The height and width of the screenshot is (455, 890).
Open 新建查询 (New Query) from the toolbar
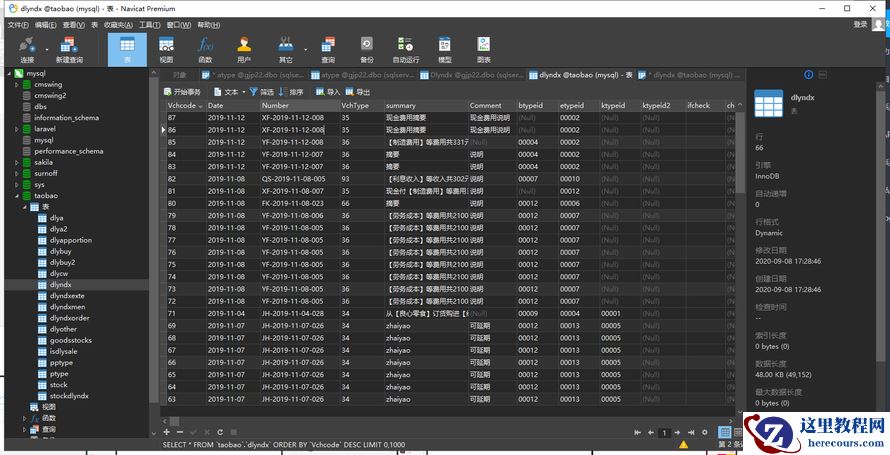click(69, 48)
